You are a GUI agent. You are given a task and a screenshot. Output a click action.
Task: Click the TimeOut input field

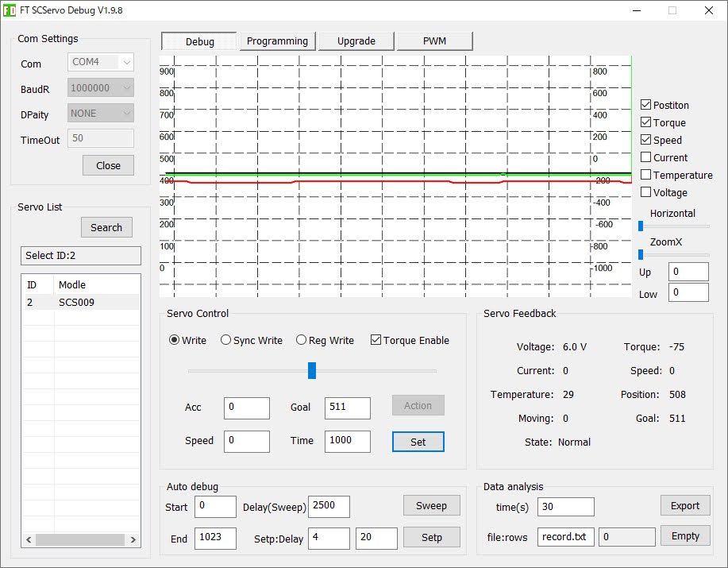click(x=101, y=138)
